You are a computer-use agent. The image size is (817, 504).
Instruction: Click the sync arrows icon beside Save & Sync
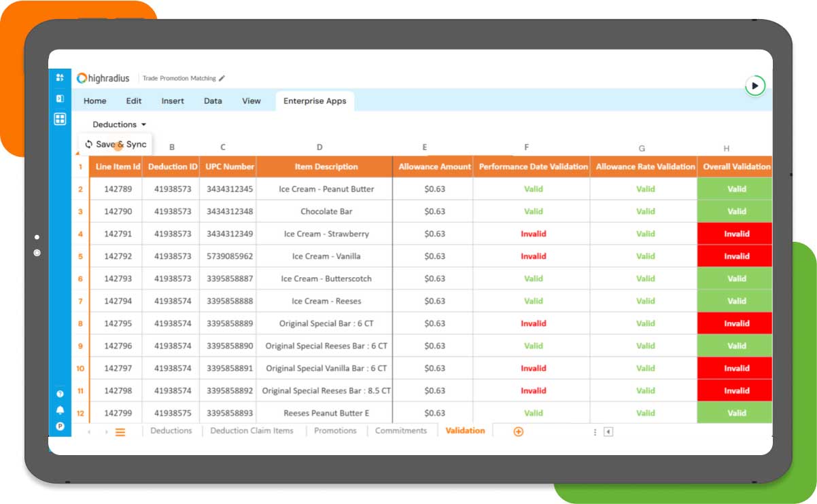click(88, 144)
